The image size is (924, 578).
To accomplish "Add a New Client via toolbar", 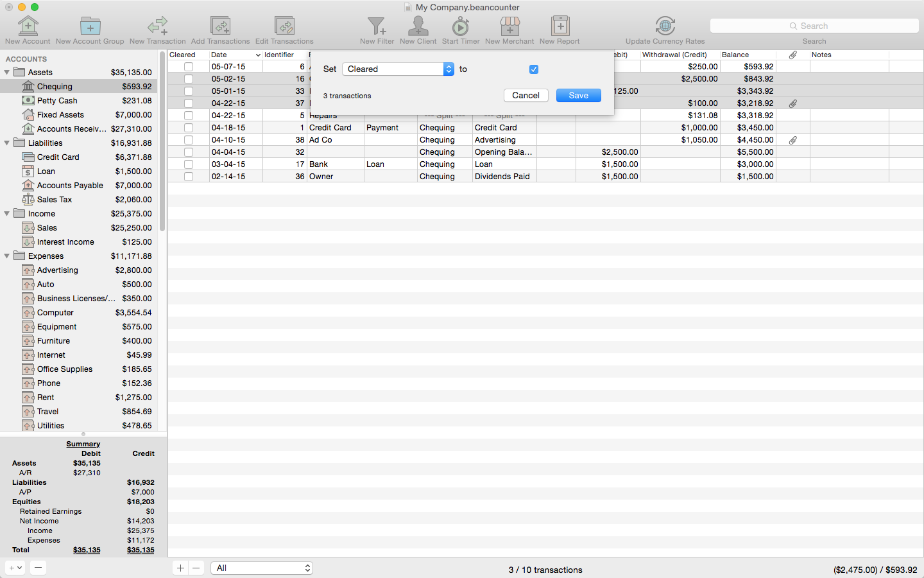I will pyautogui.click(x=418, y=26).
